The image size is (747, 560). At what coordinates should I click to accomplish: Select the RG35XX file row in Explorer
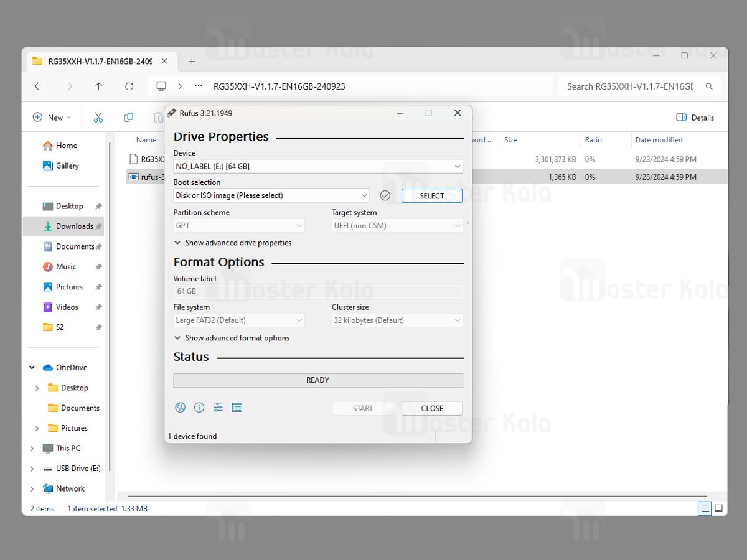(x=426, y=159)
